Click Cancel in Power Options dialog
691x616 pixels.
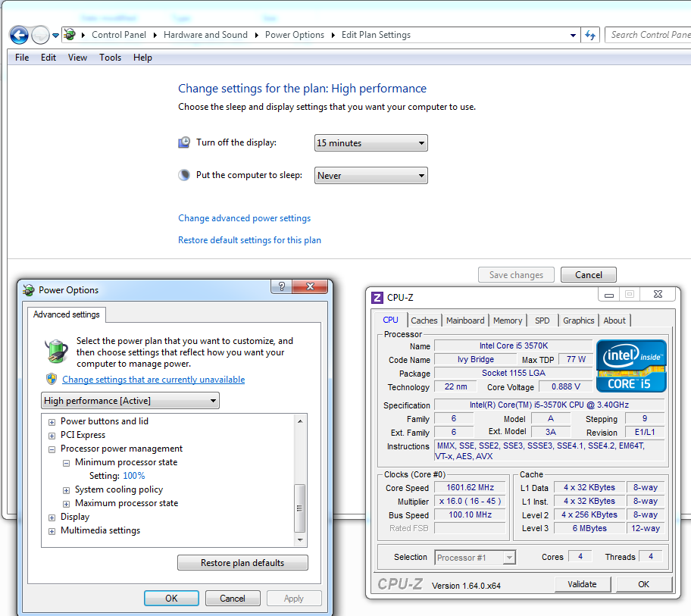[233, 599]
